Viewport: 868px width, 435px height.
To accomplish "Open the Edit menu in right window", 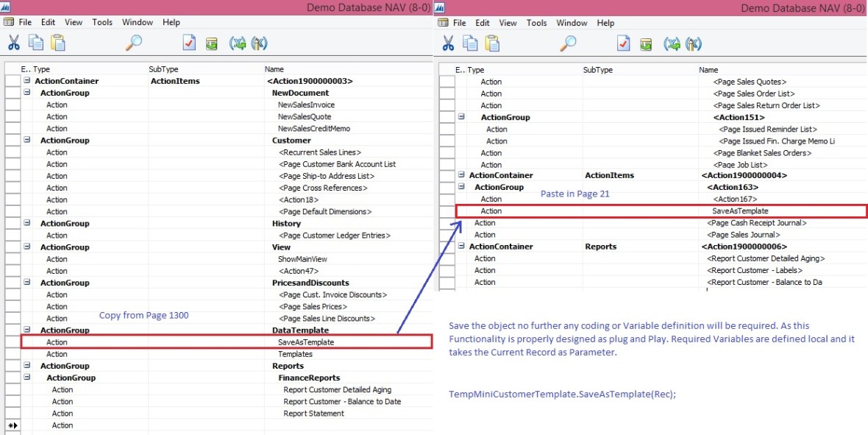I will coord(483,23).
